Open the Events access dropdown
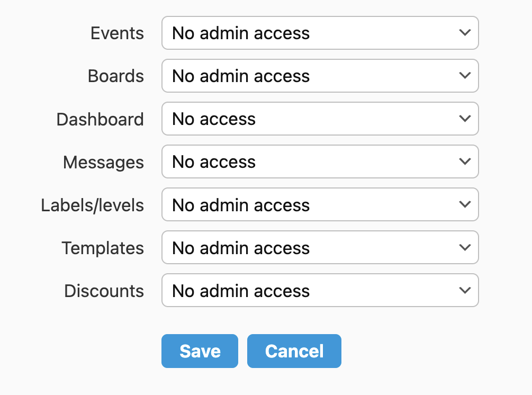The width and height of the screenshot is (532, 395). click(320, 33)
